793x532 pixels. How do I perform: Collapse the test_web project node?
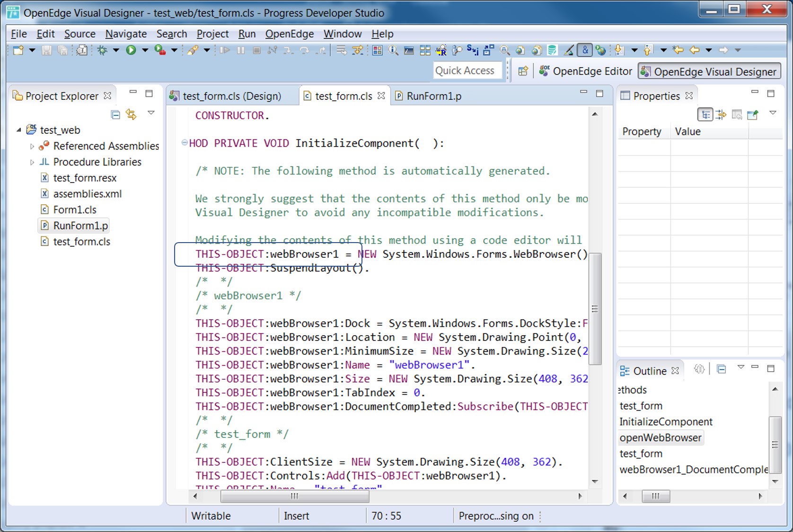[19, 130]
